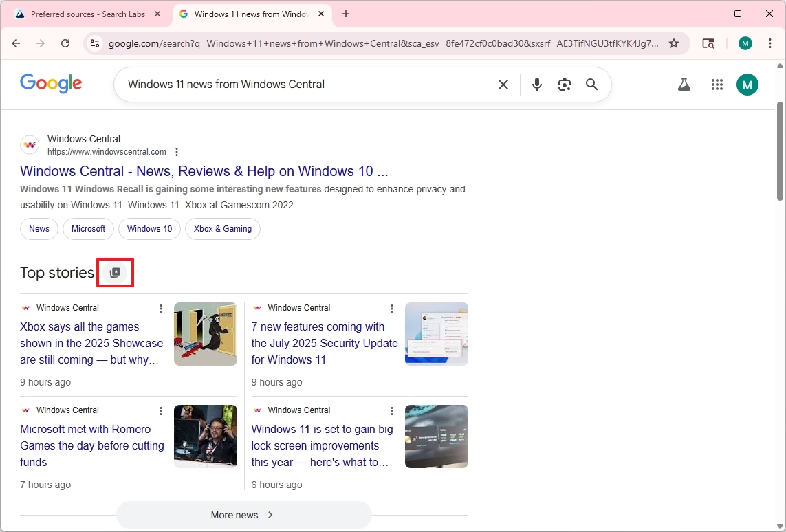The width and height of the screenshot is (786, 532).
Task: Open Xbox says all the games story
Action: pyautogui.click(x=91, y=343)
